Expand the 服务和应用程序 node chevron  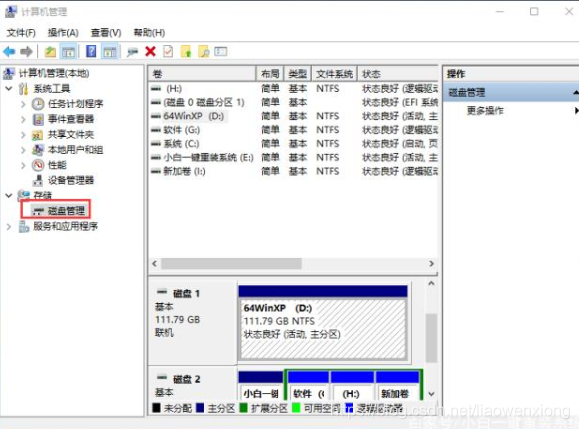point(9,226)
